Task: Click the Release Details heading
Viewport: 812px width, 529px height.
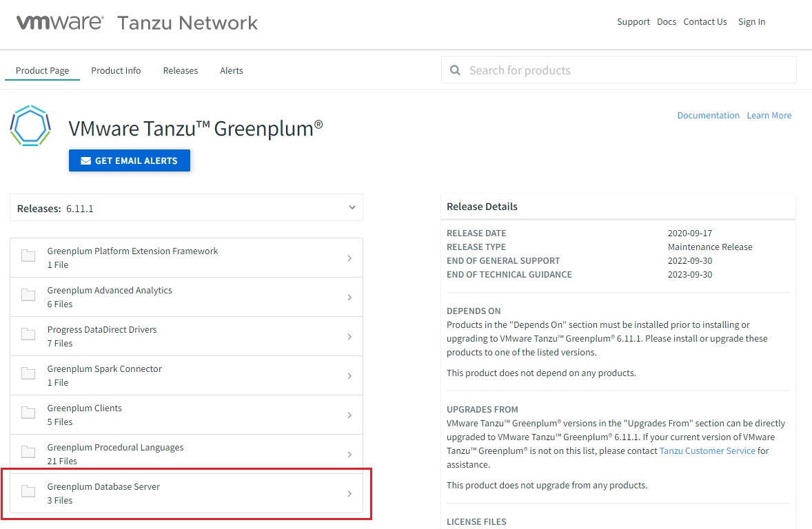Action: 482,207
